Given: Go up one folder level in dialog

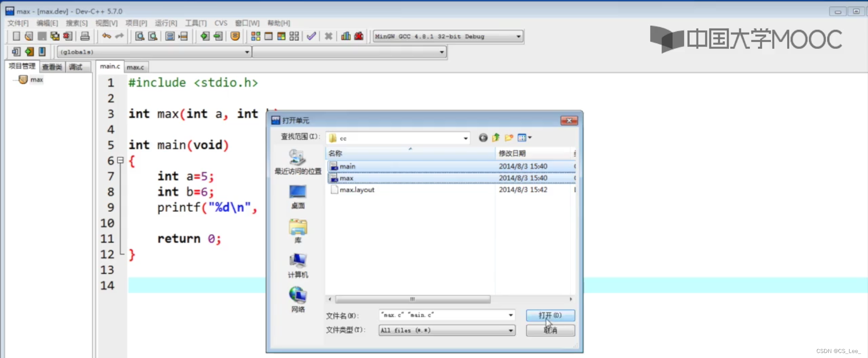Looking at the screenshot, I should click(x=496, y=138).
